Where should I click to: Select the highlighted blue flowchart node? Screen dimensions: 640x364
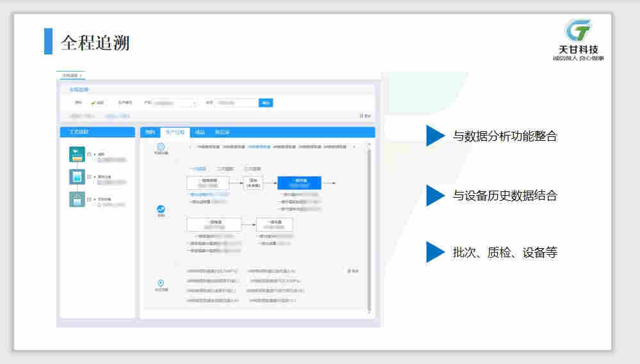(x=299, y=183)
